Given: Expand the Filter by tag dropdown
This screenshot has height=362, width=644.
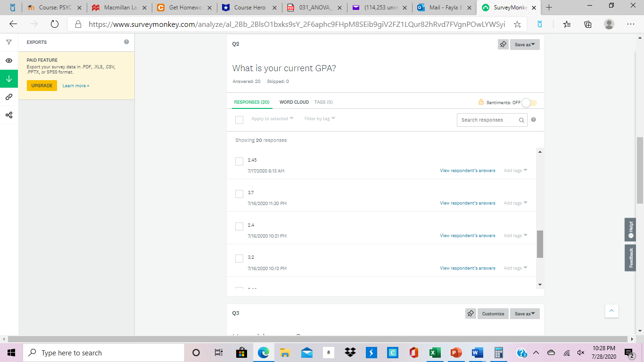Looking at the screenshot, I should pyautogui.click(x=320, y=119).
